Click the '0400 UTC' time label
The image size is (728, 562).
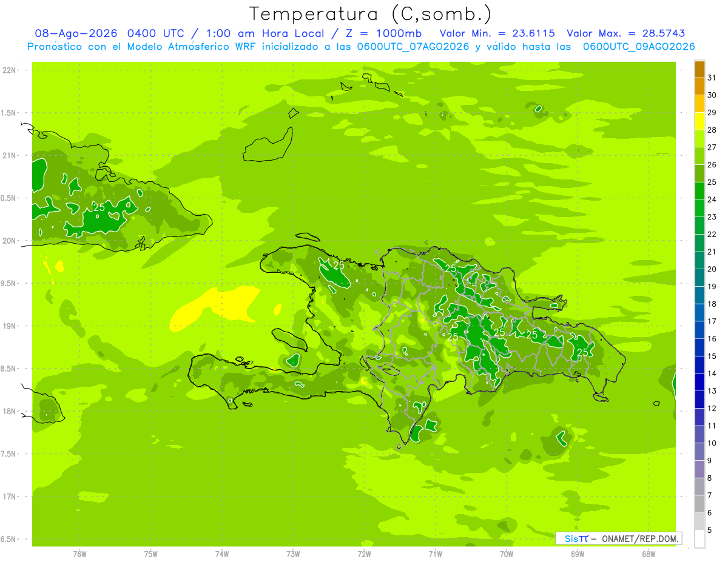pyautogui.click(x=157, y=33)
